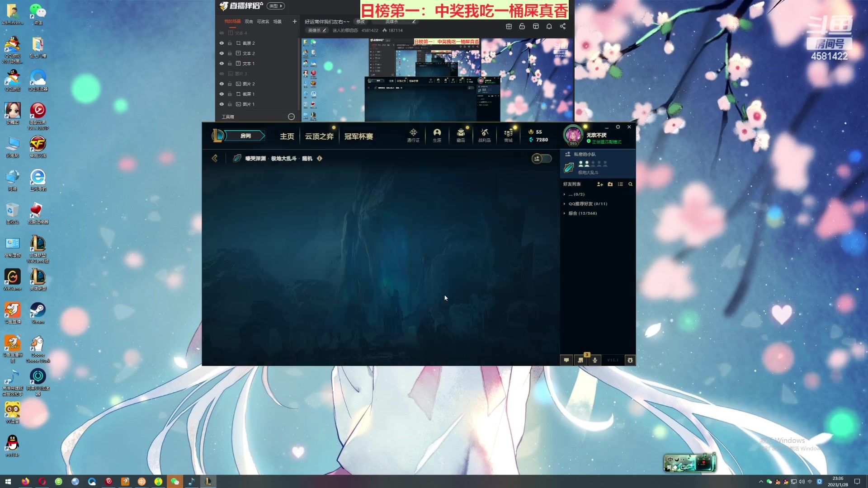Image resolution: width=868 pixels, height=488 pixels.
Task: Add a new scene with the plus icon
Action: (x=295, y=21)
